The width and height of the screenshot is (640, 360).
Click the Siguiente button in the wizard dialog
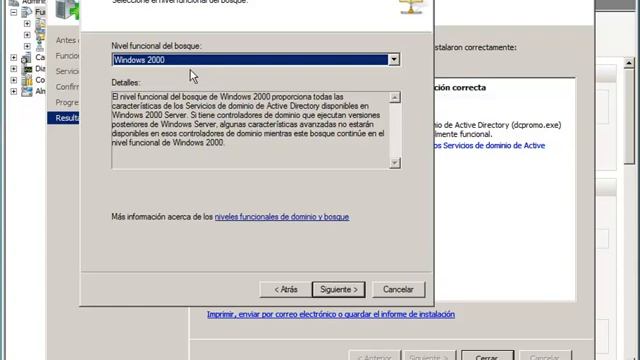point(338,289)
